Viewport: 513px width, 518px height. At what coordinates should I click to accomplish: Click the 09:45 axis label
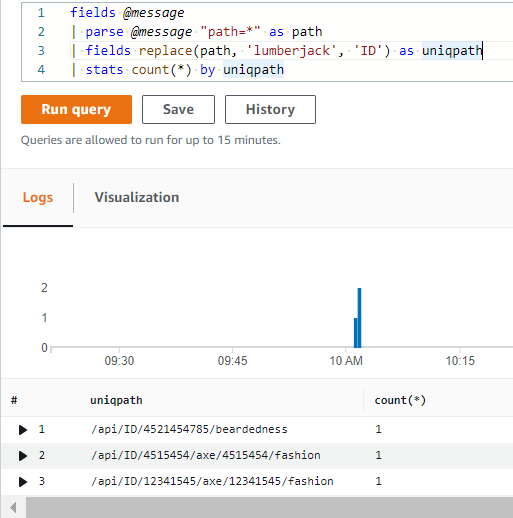pos(232,361)
